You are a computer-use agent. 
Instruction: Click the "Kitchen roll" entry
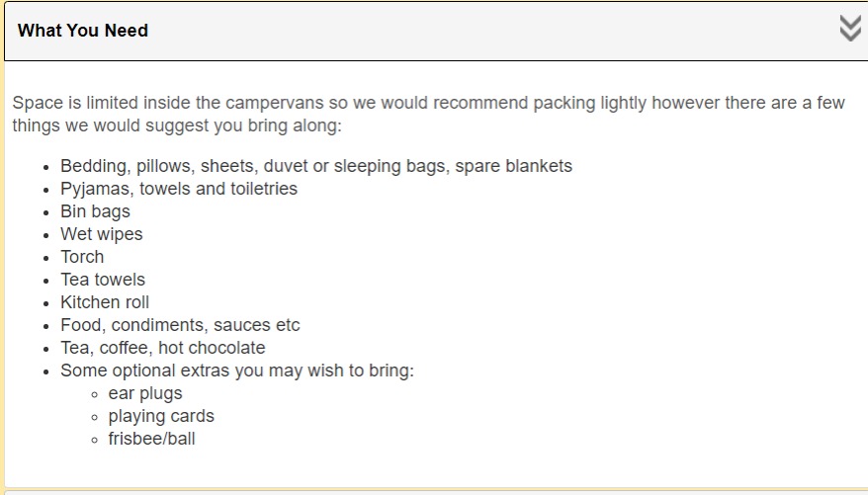click(105, 302)
